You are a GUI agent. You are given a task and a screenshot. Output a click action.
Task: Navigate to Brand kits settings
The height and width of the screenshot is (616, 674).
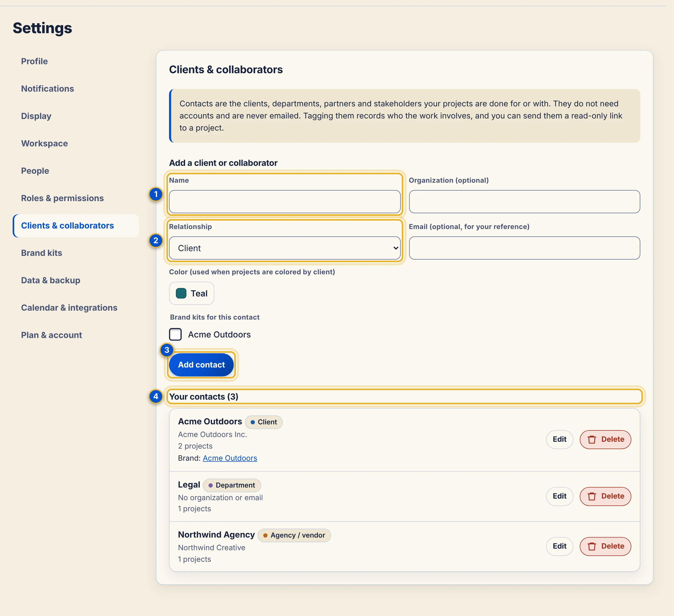point(41,253)
